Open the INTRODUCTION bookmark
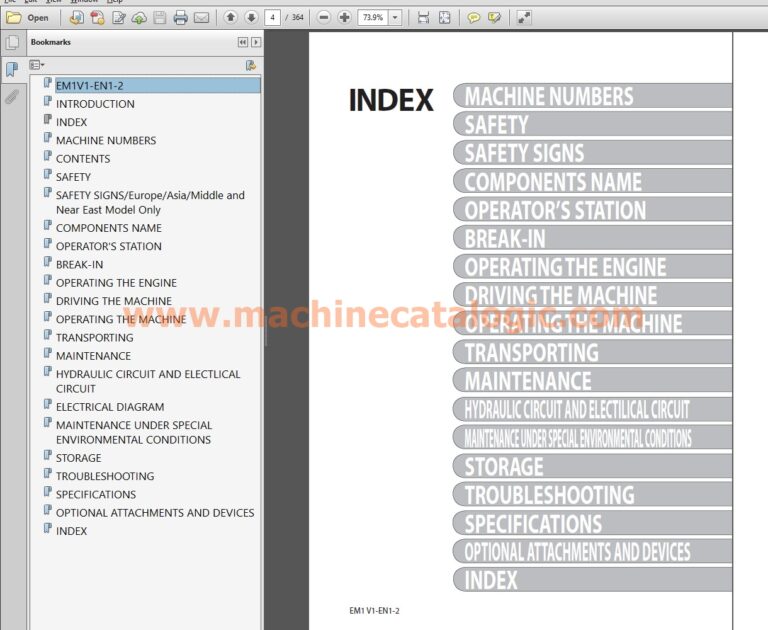 tap(95, 104)
